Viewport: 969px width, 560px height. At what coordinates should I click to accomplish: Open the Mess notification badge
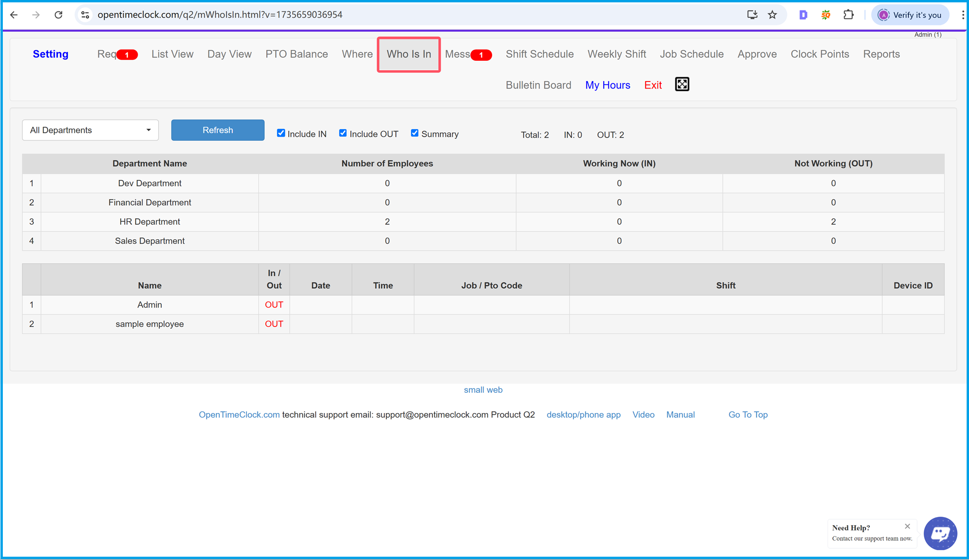pos(481,55)
